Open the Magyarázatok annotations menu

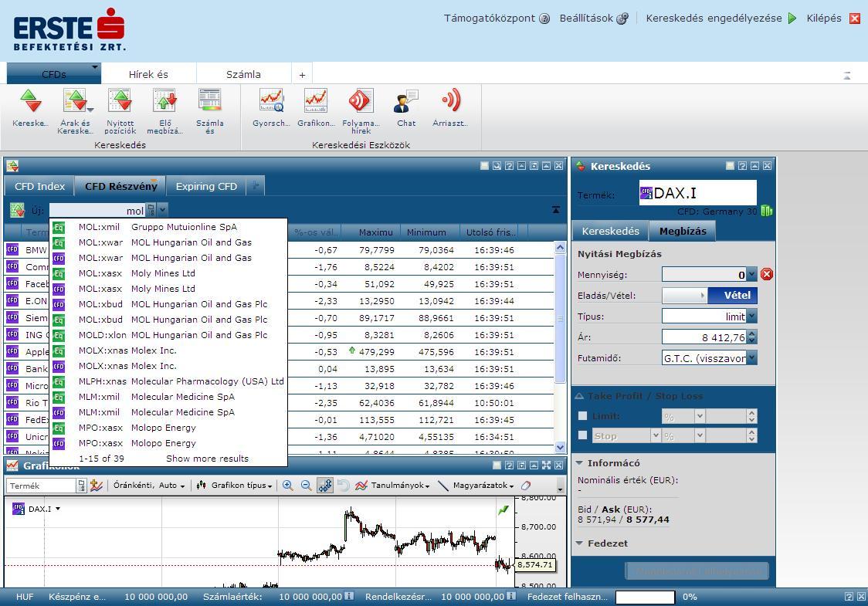click(476, 486)
